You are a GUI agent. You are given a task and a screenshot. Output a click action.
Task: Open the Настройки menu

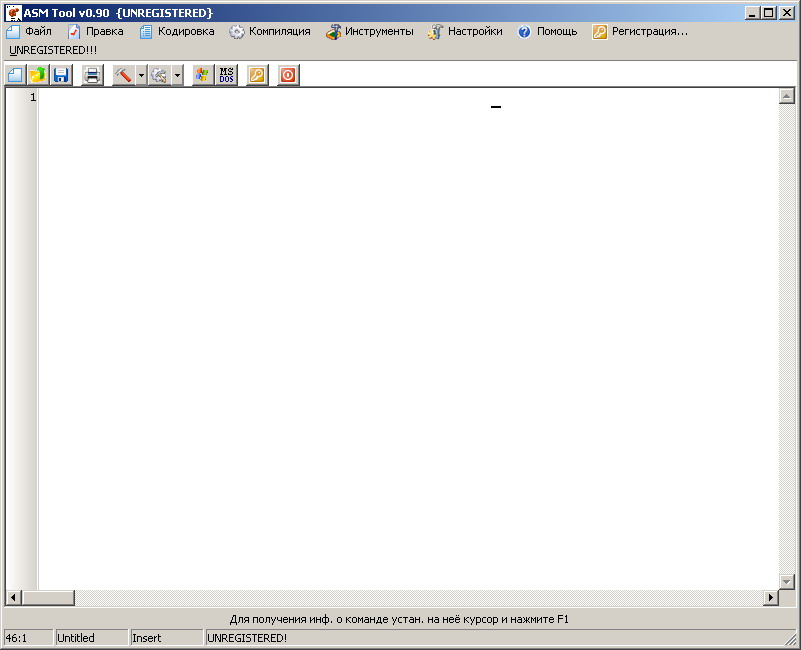click(x=465, y=31)
